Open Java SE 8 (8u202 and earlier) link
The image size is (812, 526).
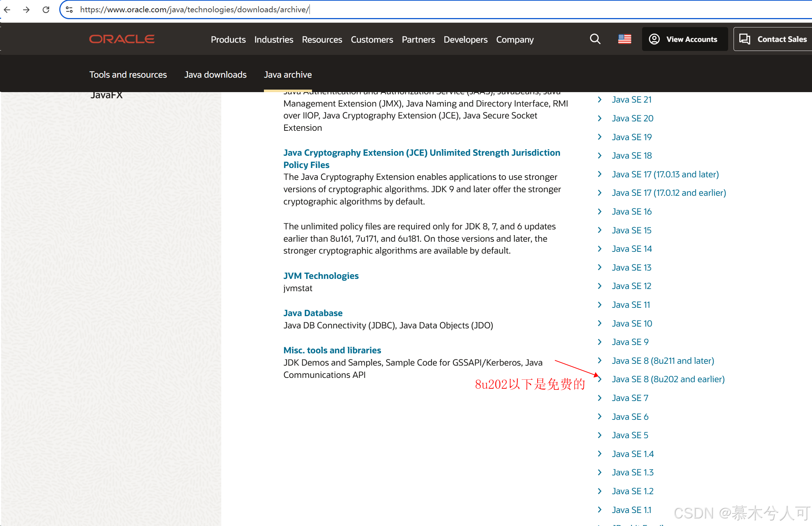(x=668, y=379)
